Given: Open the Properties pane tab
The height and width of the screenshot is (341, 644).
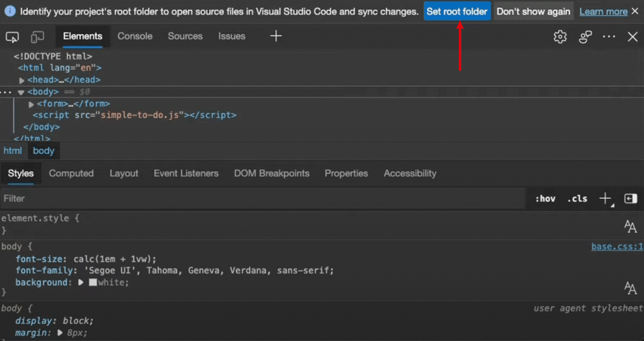Looking at the screenshot, I should [346, 173].
